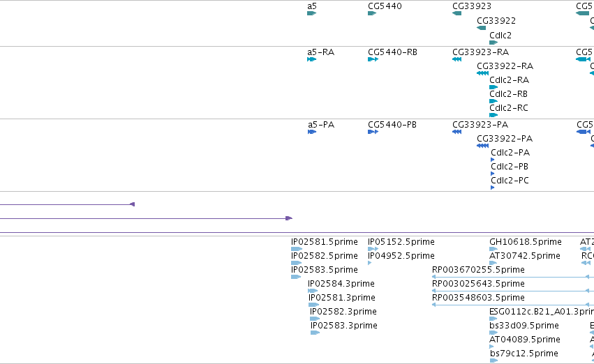The image size is (594, 364).
Task: Click the CG33922-RA transcript label
Action: 505,66
